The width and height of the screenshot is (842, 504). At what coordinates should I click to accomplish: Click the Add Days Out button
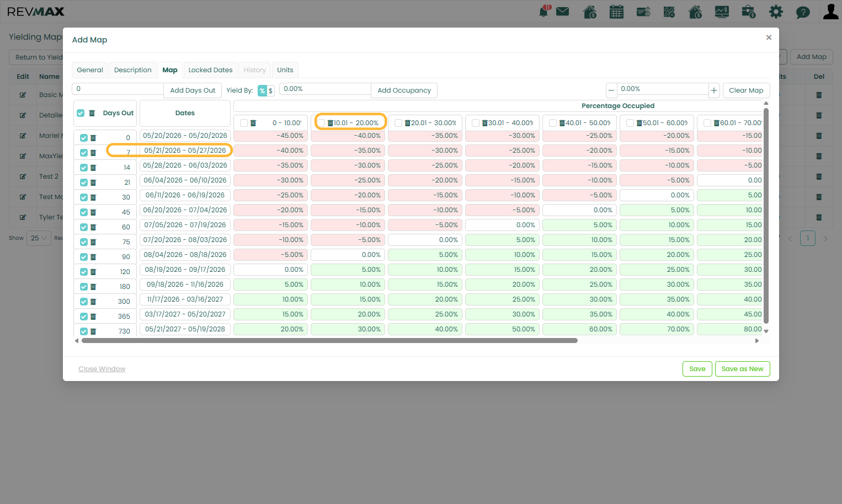(193, 90)
